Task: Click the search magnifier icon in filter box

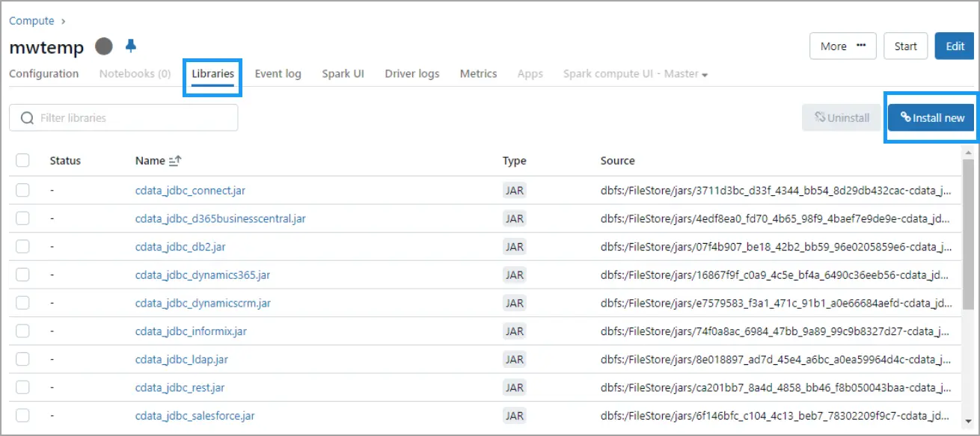Action: click(28, 118)
